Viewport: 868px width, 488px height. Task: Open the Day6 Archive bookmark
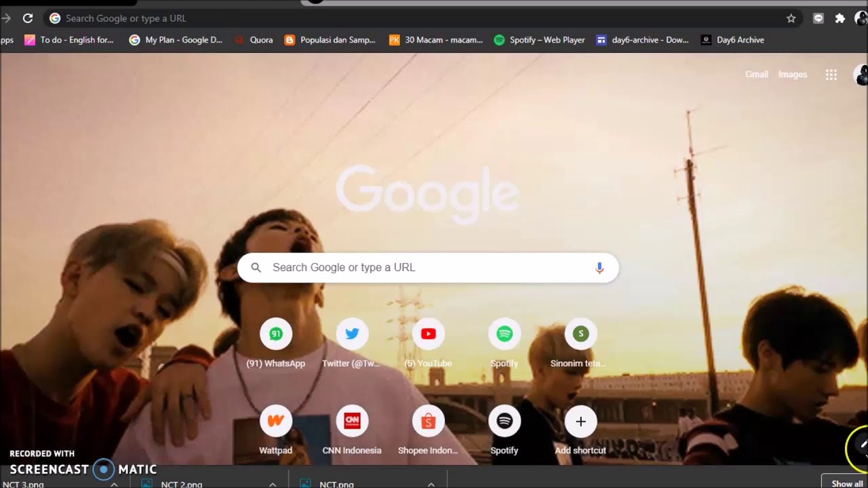[x=732, y=40]
